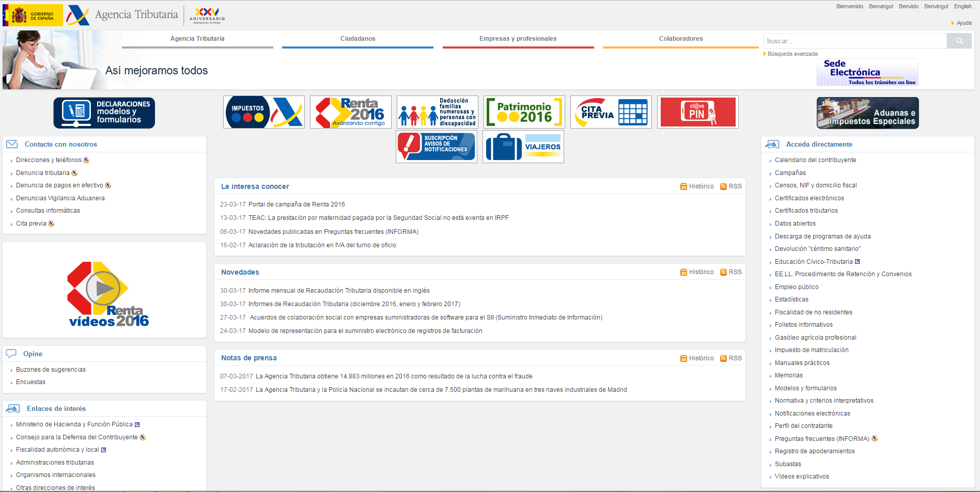The width and height of the screenshot is (980, 492).
Task: Click RSS icon in Le interesa conocer
Action: (x=723, y=186)
